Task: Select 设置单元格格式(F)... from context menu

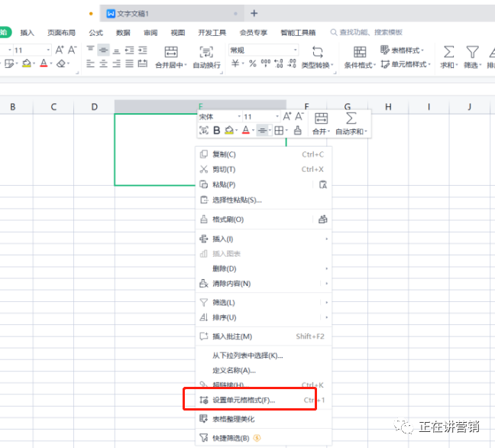Action: pyautogui.click(x=243, y=400)
